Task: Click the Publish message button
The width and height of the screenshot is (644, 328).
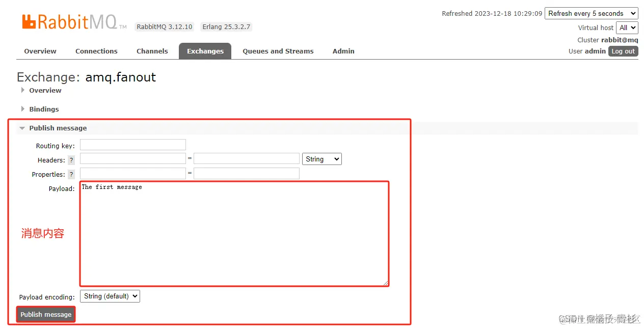Action: pos(46,314)
